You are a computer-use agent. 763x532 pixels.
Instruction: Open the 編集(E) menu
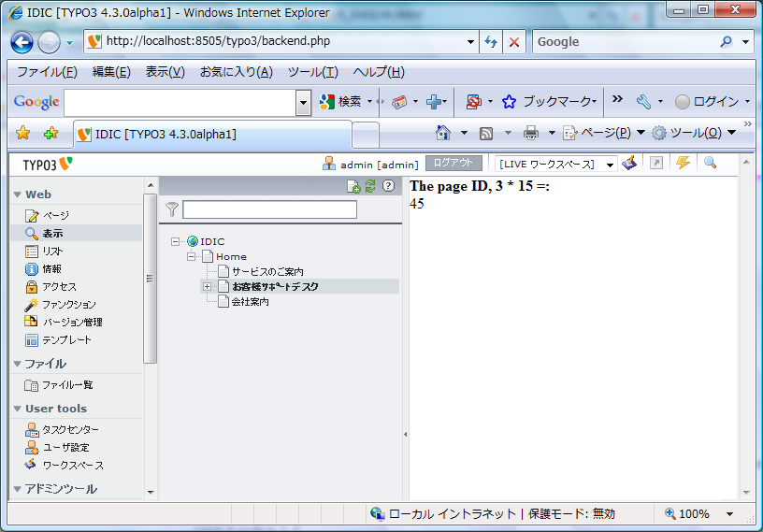[x=111, y=72]
